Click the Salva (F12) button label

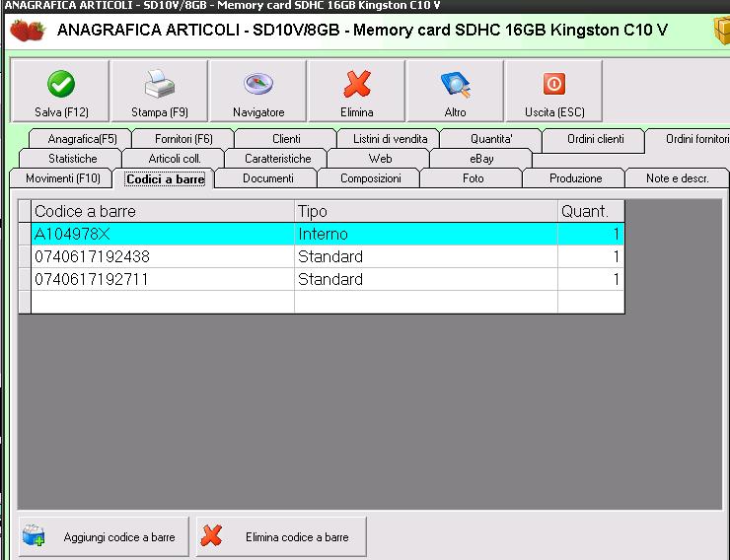coord(61,112)
